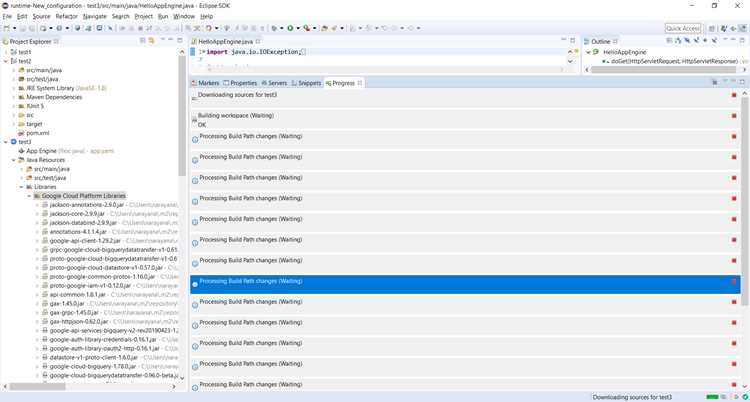Open the File menu
Viewport: 750px width, 402px height.
(x=6, y=16)
